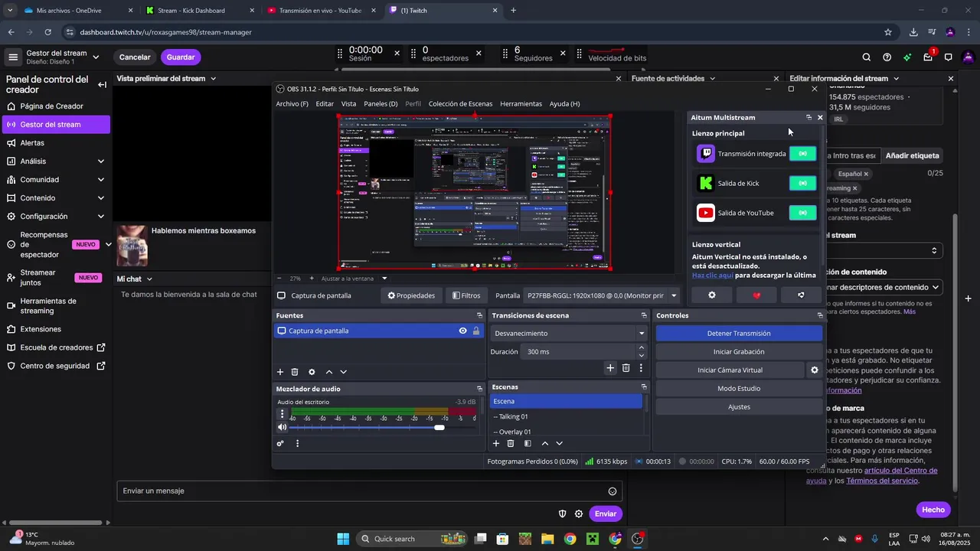
Task: Open OBS Vista menu
Action: coord(348,104)
